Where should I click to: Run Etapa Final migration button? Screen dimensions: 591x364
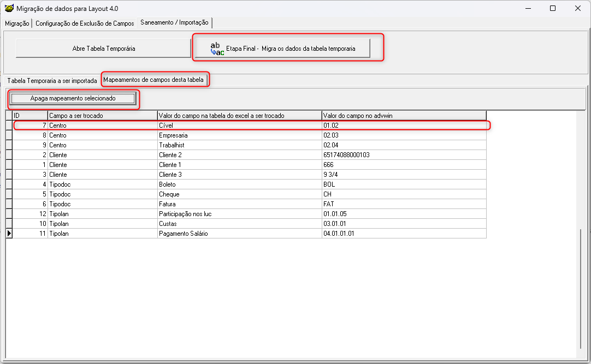click(282, 49)
